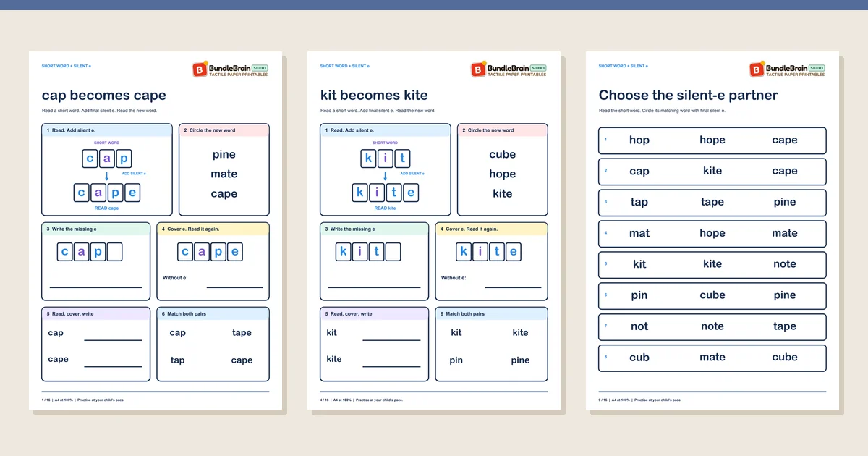Click 'kite' in row 2 beside 'cap'
This screenshot has width=868, height=456.
tap(712, 171)
